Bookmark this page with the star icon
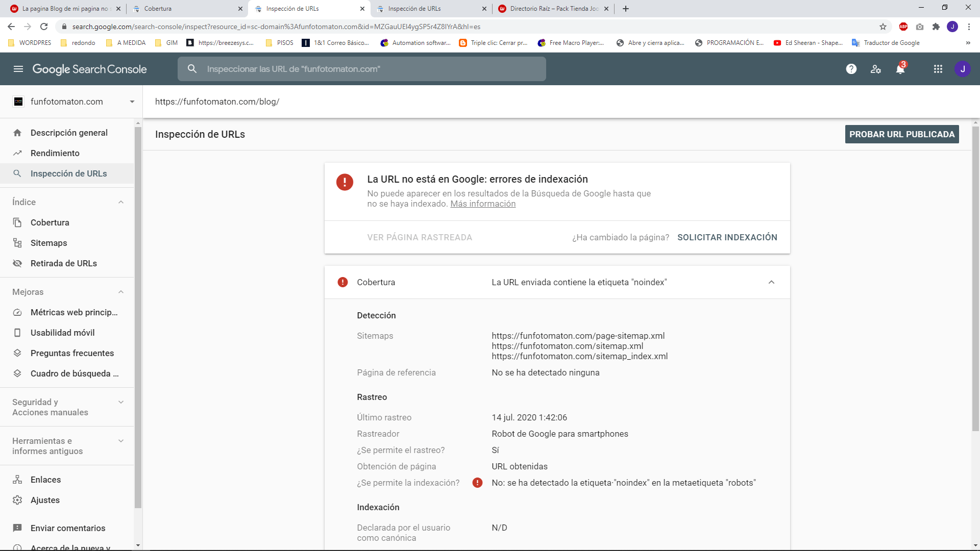This screenshot has height=551, width=980. tap(883, 27)
